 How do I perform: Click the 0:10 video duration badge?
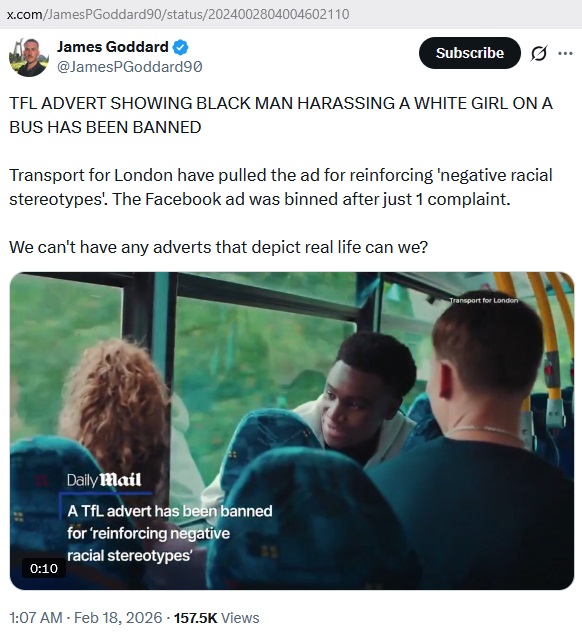pyautogui.click(x=44, y=568)
